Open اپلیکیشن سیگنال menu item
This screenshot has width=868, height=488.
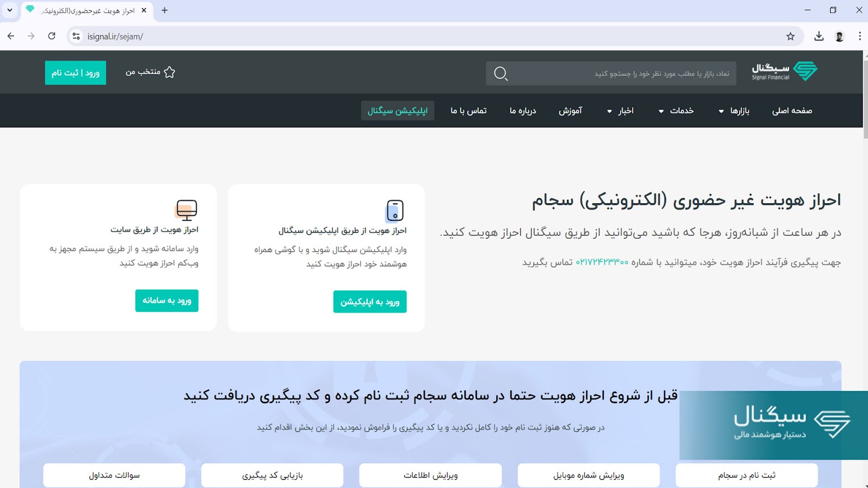pyautogui.click(x=398, y=111)
